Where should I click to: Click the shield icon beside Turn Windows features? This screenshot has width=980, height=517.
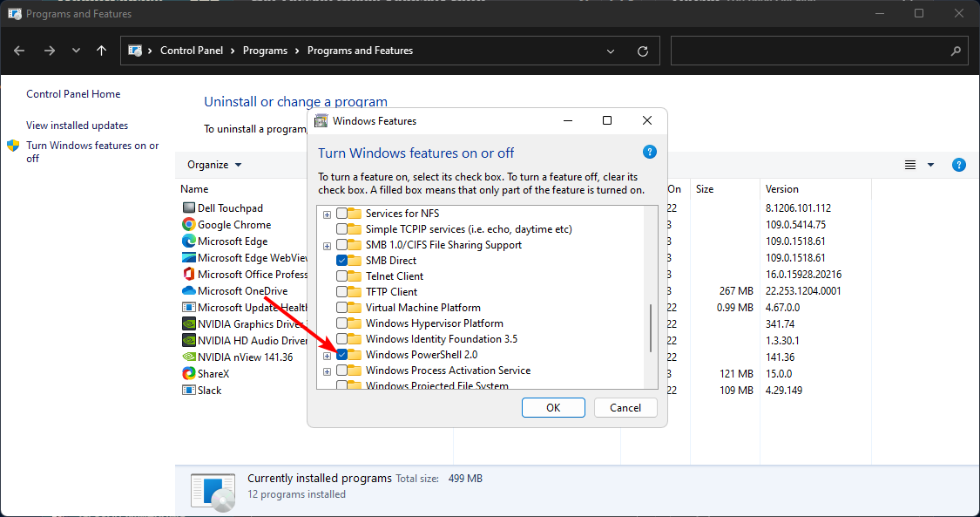click(x=13, y=146)
